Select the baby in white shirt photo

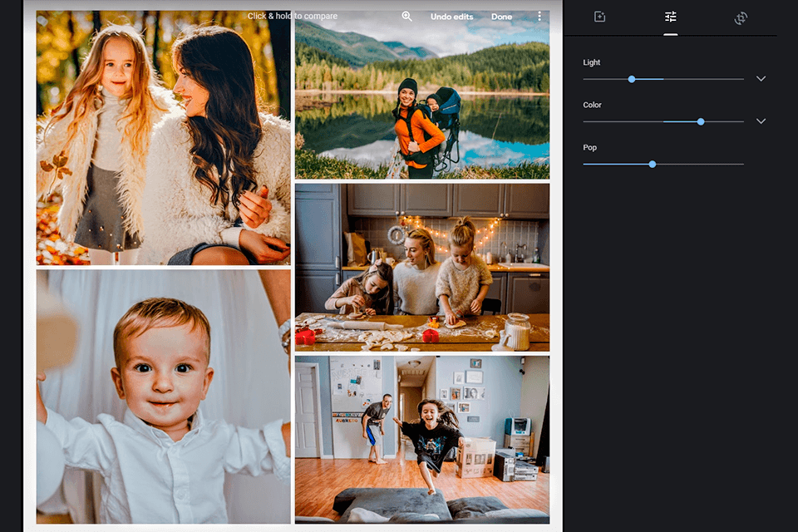[x=164, y=396]
